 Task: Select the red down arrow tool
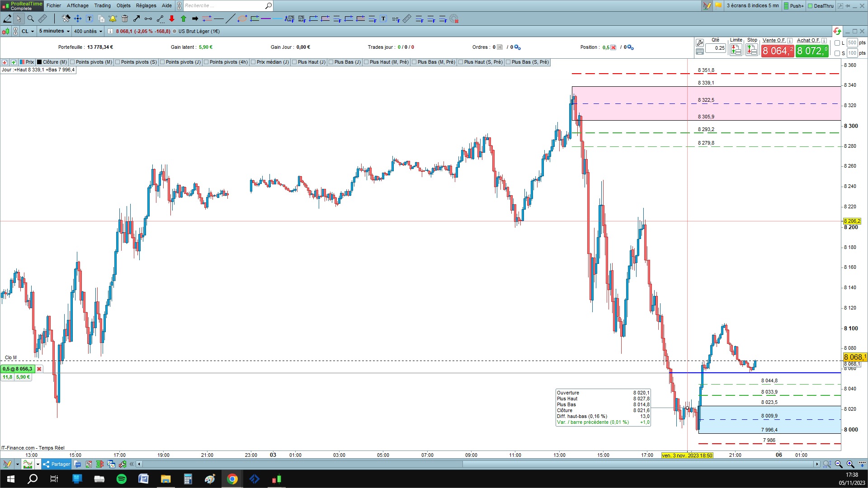tap(172, 19)
